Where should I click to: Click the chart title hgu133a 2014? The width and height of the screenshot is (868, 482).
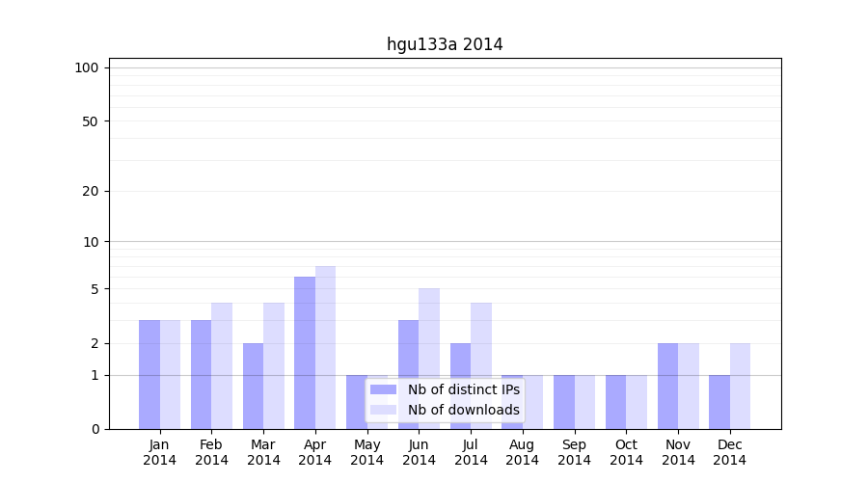(445, 44)
